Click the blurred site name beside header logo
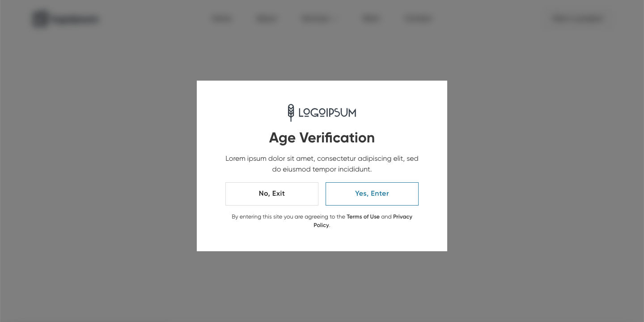 tap(75, 19)
